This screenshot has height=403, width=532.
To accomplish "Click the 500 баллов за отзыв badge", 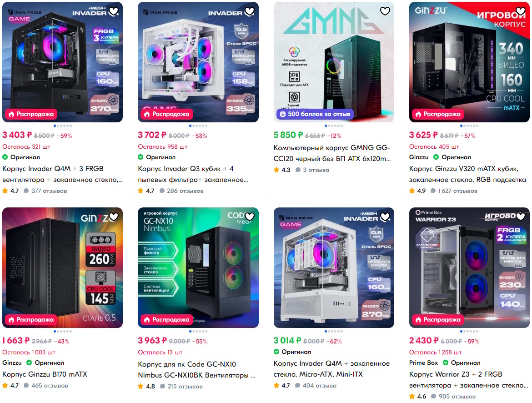I will [315, 114].
